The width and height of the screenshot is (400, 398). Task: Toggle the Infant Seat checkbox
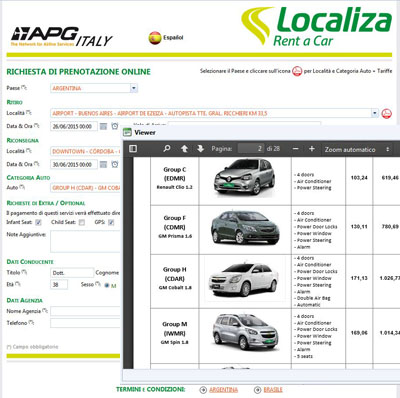(x=38, y=222)
